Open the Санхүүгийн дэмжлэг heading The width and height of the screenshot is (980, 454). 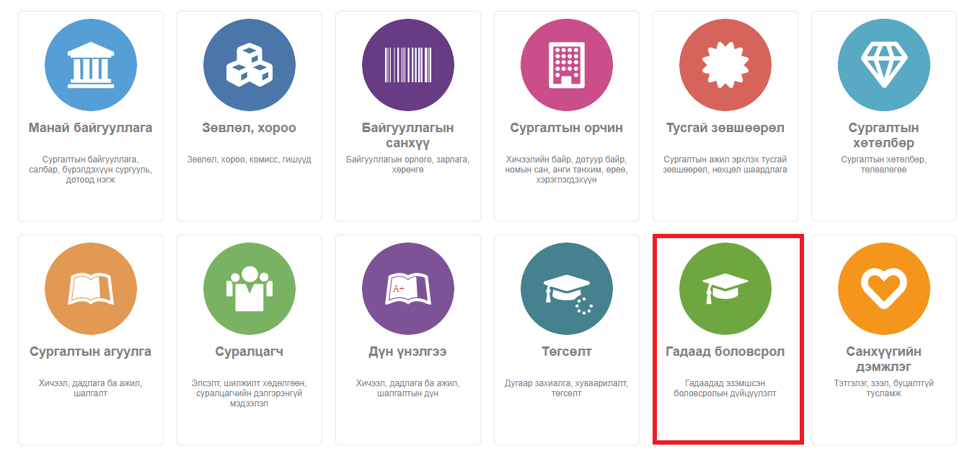point(883,359)
